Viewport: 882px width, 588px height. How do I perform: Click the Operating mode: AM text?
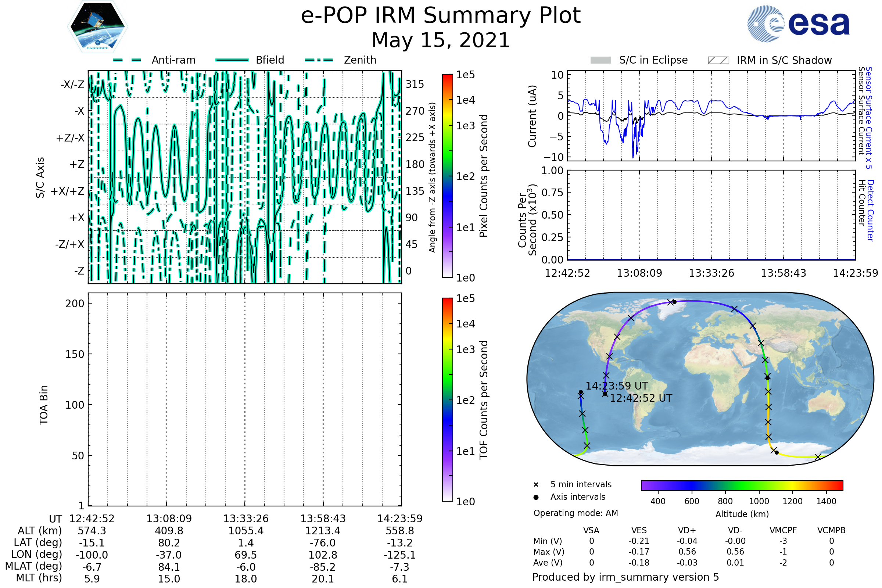(576, 513)
